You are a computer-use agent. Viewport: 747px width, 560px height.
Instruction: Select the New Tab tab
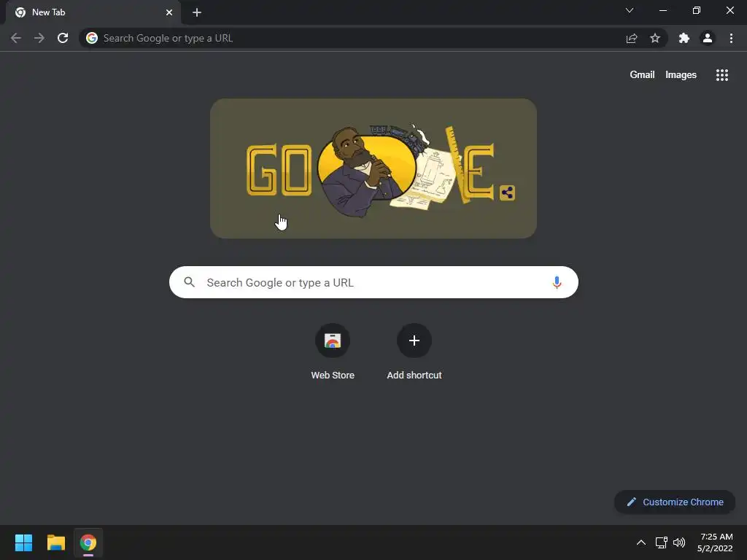(93, 12)
